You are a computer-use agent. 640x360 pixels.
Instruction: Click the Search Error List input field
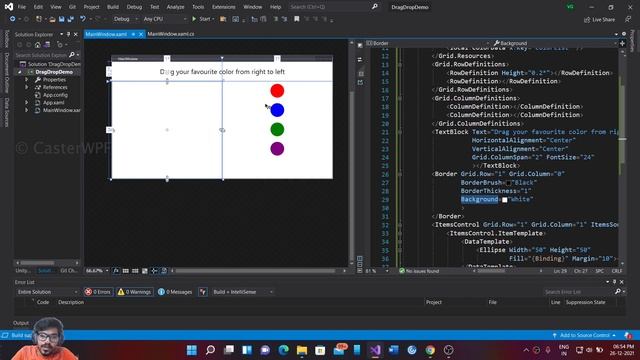[x=579, y=292]
